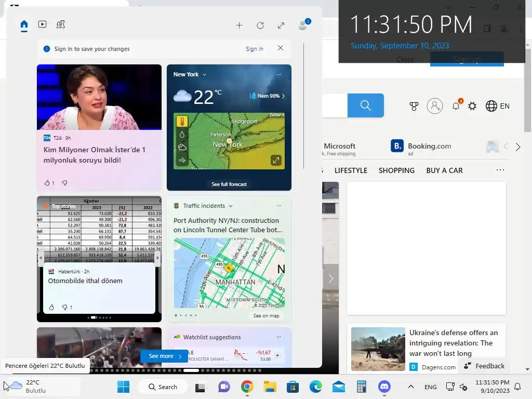This screenshot has height=399, width=532.
Task: Dismiss the sign-in notification banner
Action: click(x=281, y=48)
